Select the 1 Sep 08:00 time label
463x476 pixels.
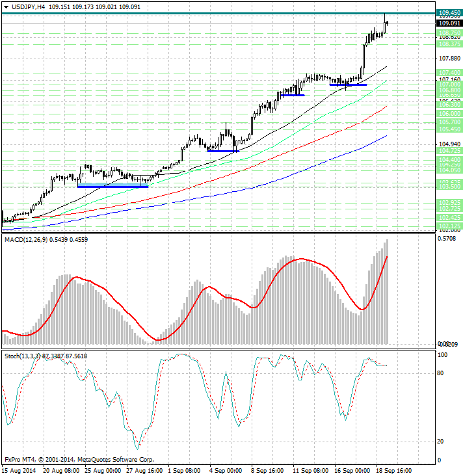(184, 471)
